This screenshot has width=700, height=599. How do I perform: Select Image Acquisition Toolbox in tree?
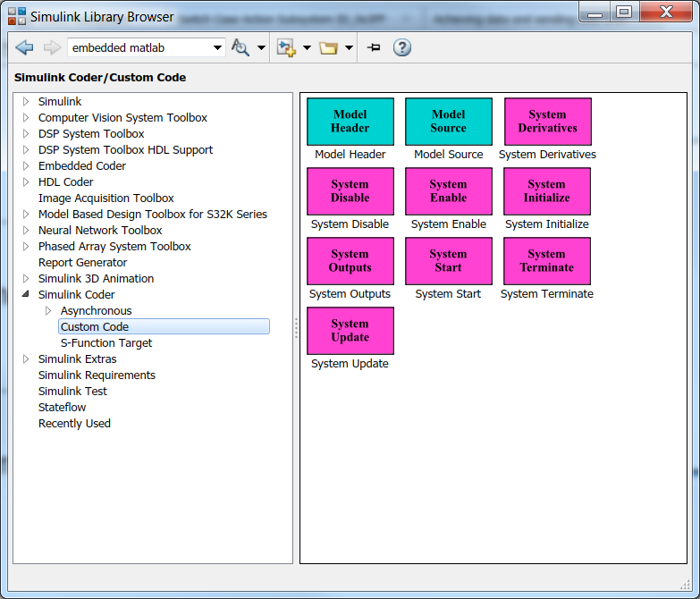(x=105, y=198)
